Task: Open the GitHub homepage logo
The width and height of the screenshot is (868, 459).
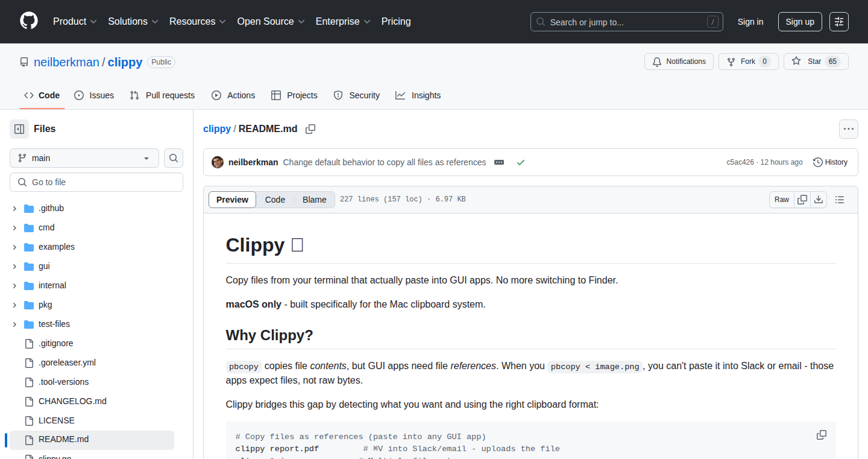Action: (29, 21)
